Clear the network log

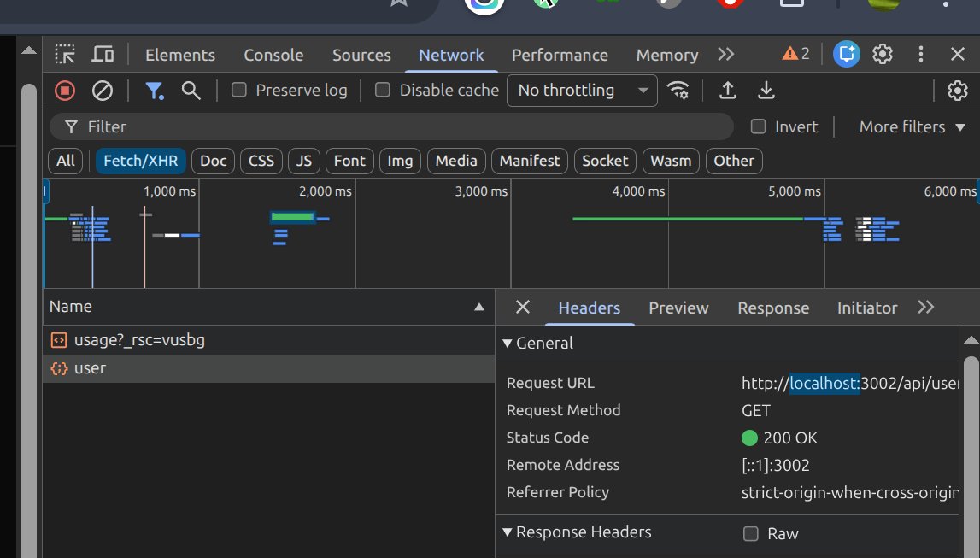pos(103,91)
